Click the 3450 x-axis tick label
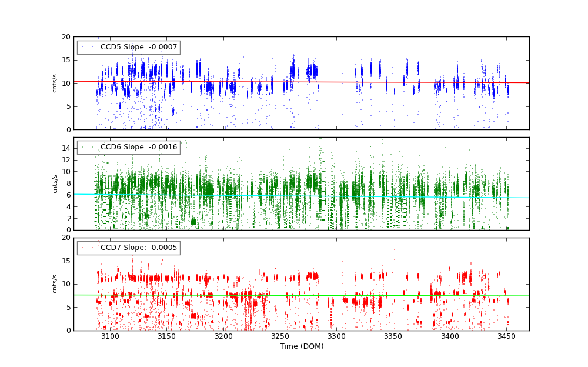 pos(506,336)
